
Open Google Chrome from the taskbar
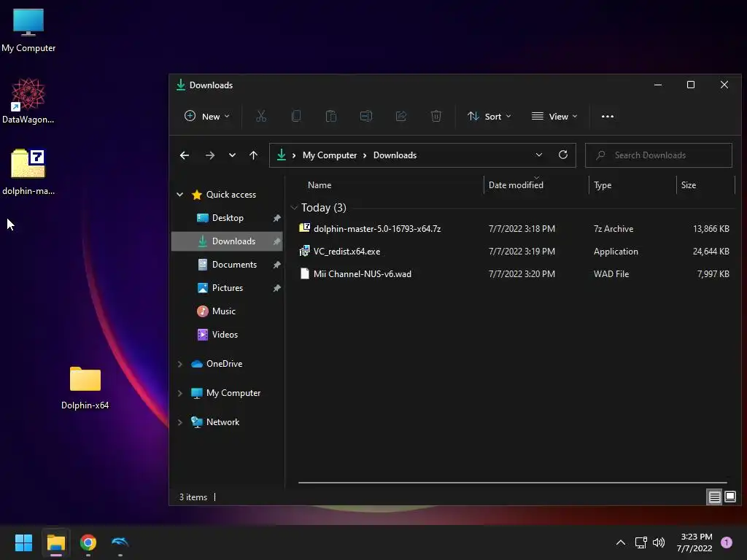point(88,542)
